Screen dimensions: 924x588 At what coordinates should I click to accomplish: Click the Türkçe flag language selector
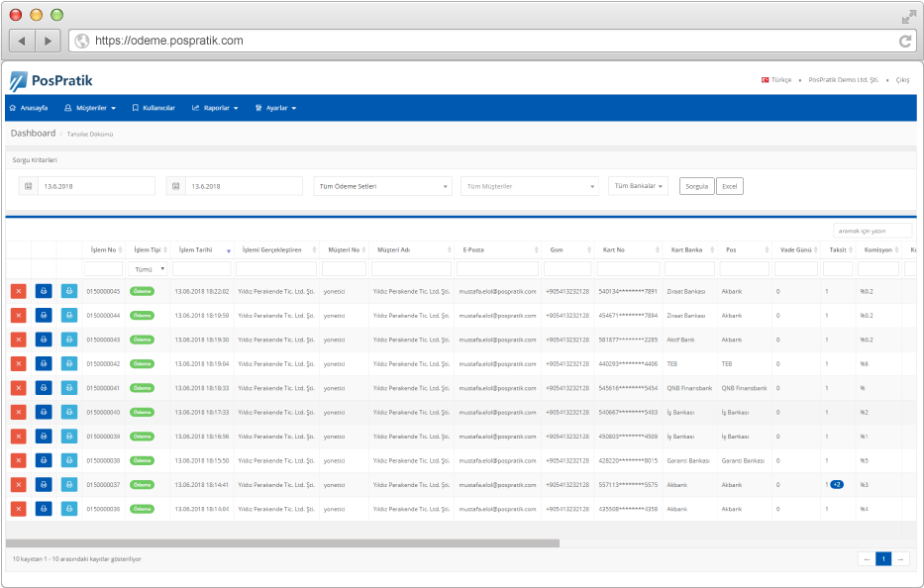pos(776,79)
